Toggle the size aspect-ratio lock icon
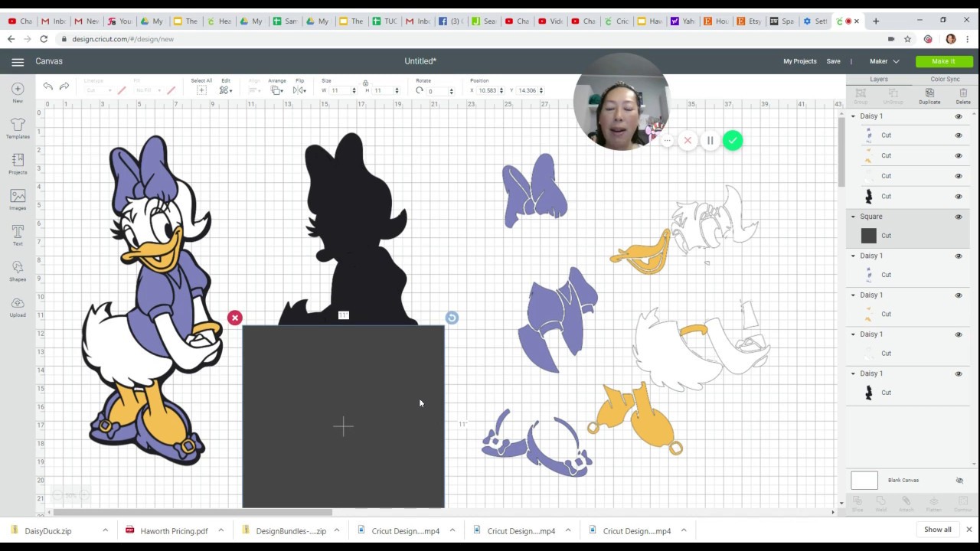Screen dimensions: 980x551 [x=365, y=83]
